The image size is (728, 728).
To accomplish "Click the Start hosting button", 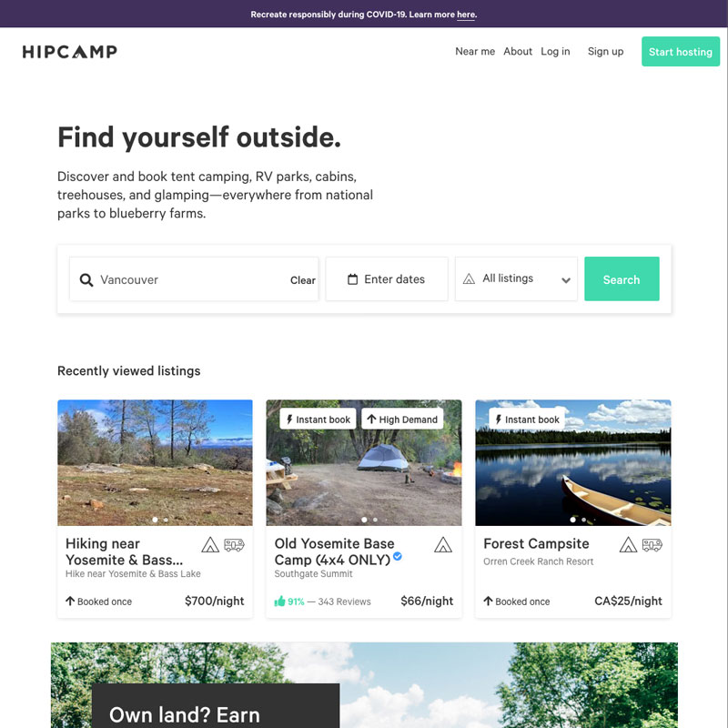I will [681, 52].
